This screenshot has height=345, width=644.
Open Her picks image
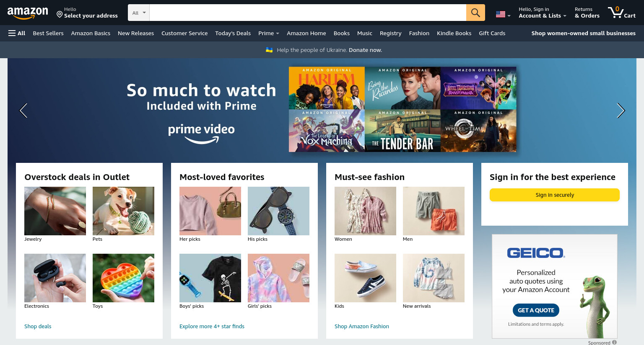pos(210,211)
